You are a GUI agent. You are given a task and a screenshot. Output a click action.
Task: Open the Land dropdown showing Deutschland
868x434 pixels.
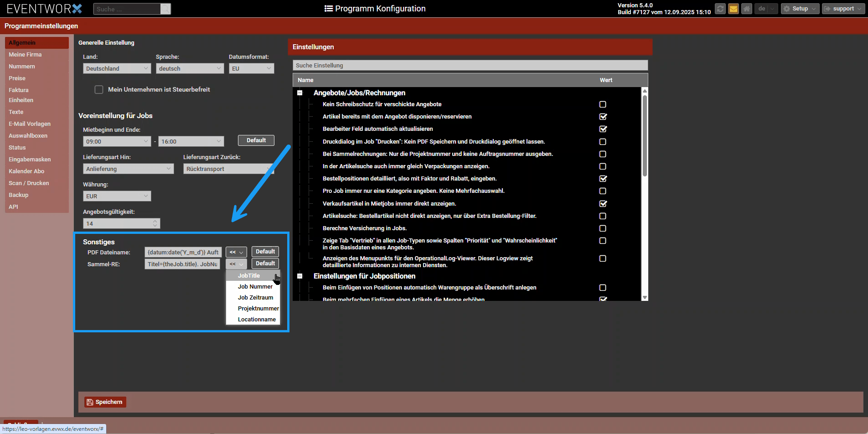(117, 68)
